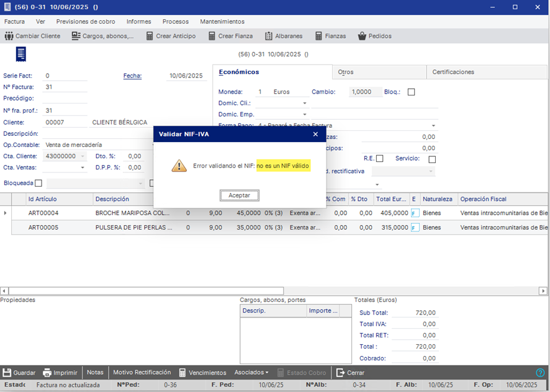Open the Mantenimientos menu
The width and height of the screenshot is (550, 392).
coord(222,21)
